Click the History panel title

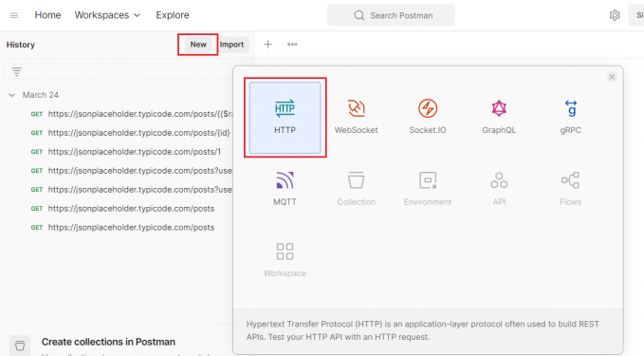click(x=21, y=45)
